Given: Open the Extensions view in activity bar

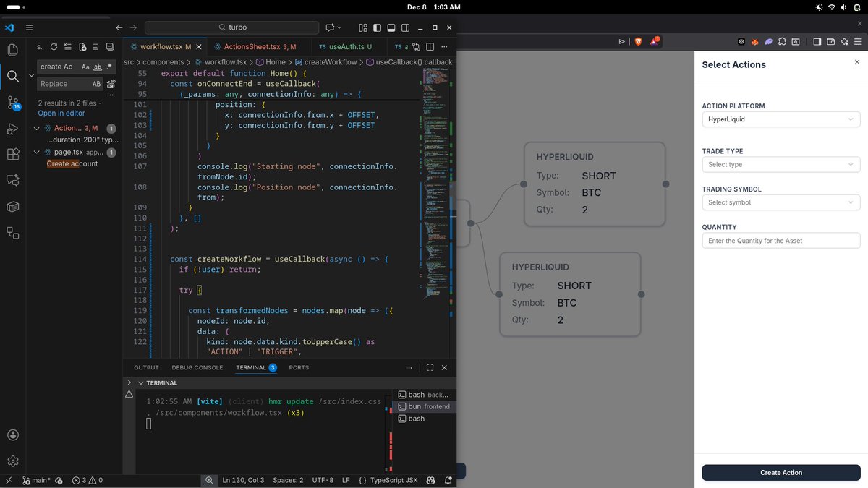Looking at the screenshot, I should tap(12, 154).
